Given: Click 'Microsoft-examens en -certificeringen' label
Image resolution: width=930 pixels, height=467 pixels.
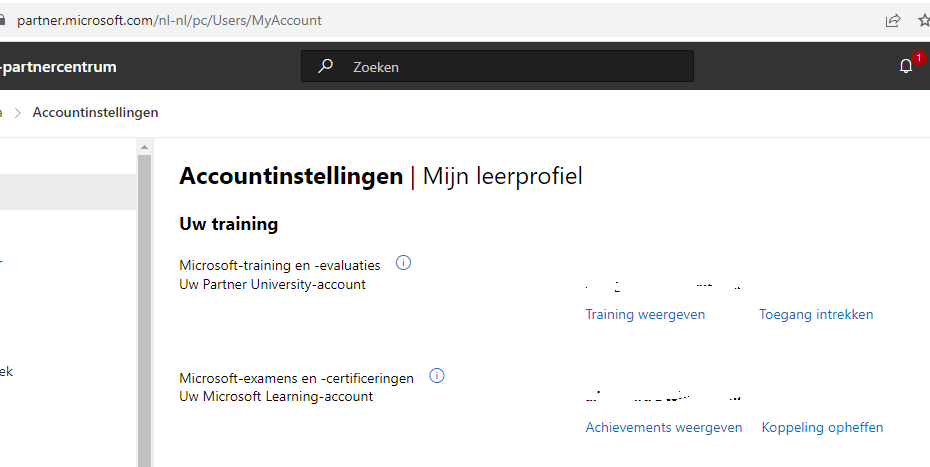Looking at the screenshot, I should point(297,378).
